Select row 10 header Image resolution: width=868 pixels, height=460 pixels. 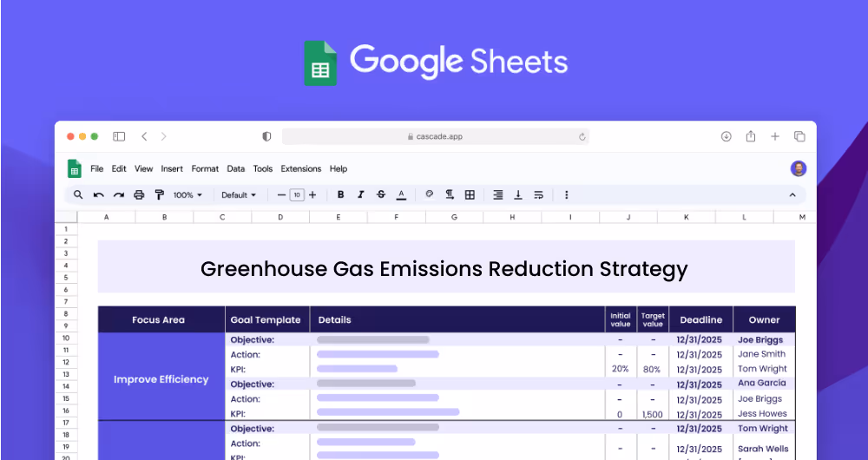(x=66, y=338)
